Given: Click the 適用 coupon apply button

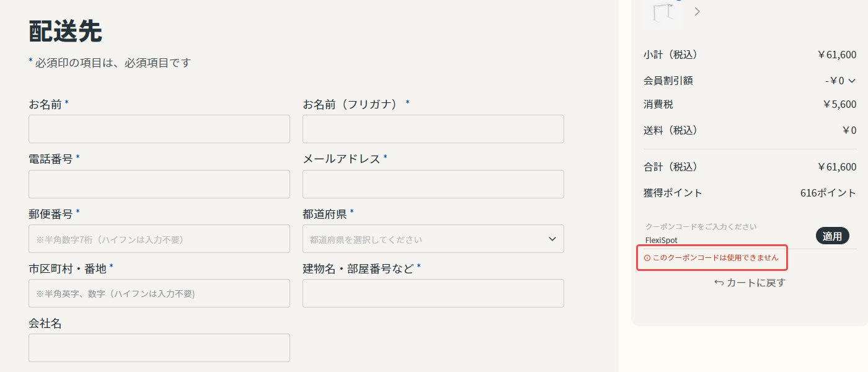Looking at the screenshot, I should click(832, 236).
